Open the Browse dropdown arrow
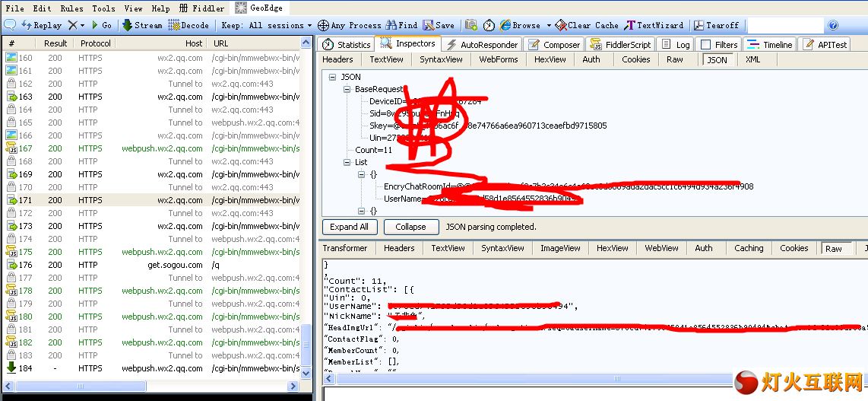 [x=549, y=25]
